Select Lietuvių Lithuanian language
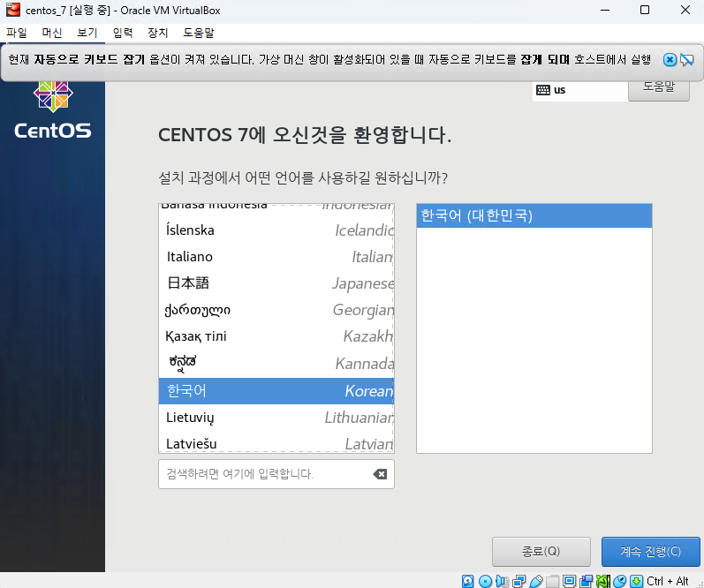Image resolution: width=704 pixels, height=588 pixels. click(276, 418)
